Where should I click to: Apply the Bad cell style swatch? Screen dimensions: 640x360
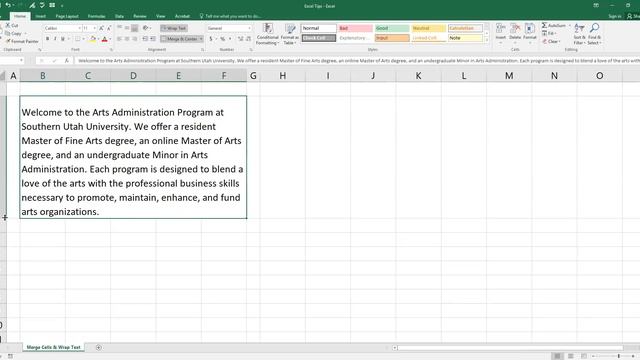tap(355, 28)
